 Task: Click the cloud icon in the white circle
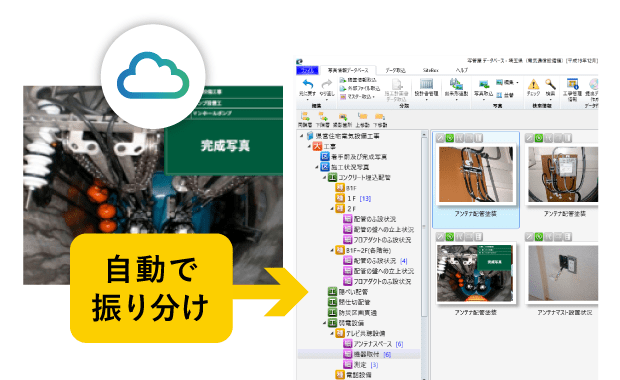coord(153,76)
